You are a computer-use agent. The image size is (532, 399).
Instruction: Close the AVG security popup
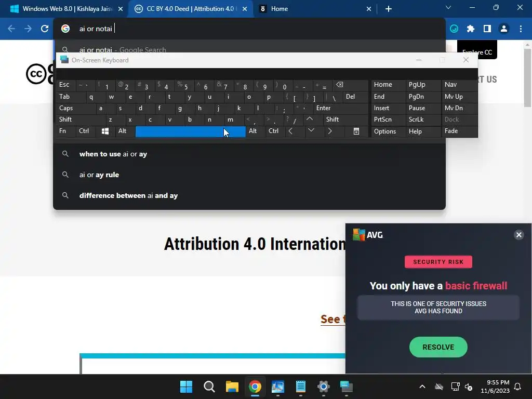(x=519, y=235)
